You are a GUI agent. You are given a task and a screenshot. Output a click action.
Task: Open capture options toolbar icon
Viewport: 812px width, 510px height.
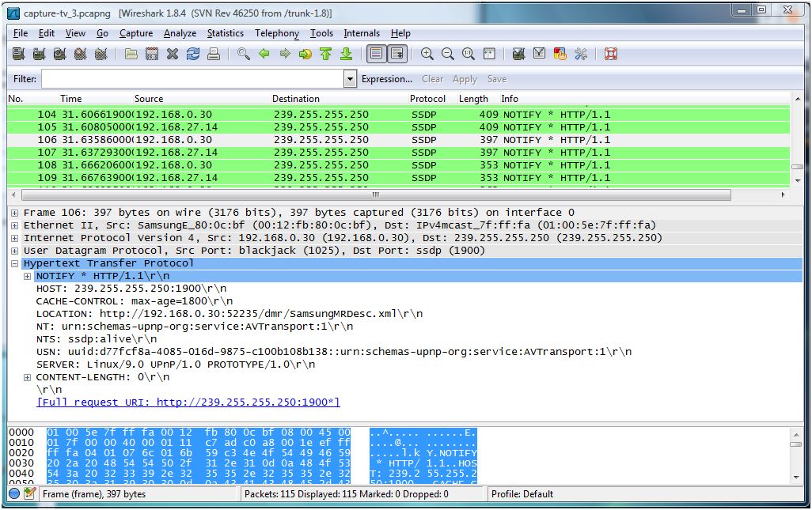coord(40,54)
